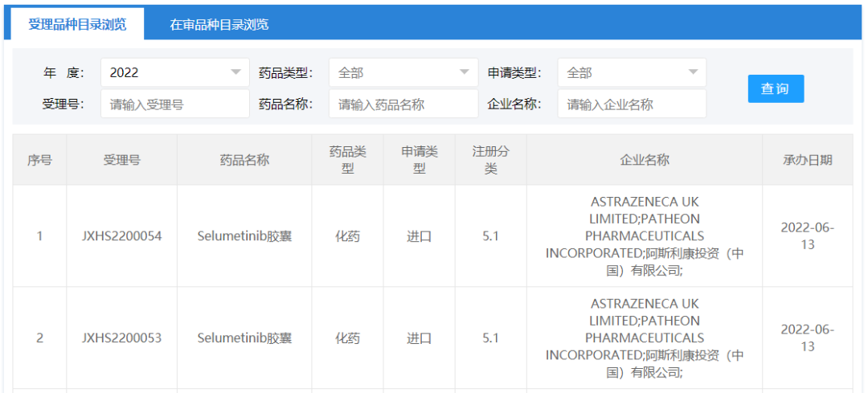Image resolution: width=868 pixels, height=393 pixels.
Task: Focus the 受理号 input field
Action: pyautogui.click(x=174, y=104)
